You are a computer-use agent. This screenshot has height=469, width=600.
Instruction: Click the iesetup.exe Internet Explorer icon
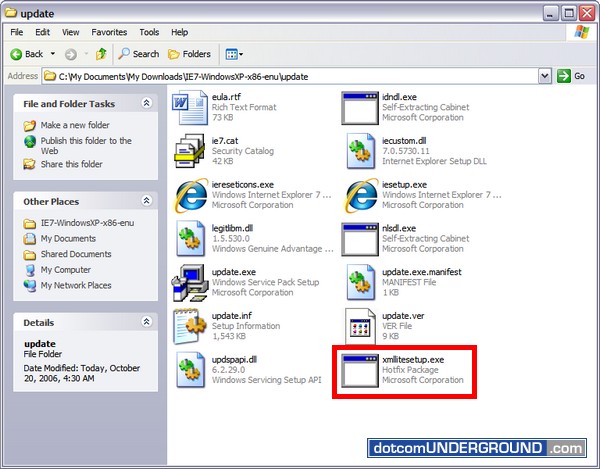pos(360,195)
